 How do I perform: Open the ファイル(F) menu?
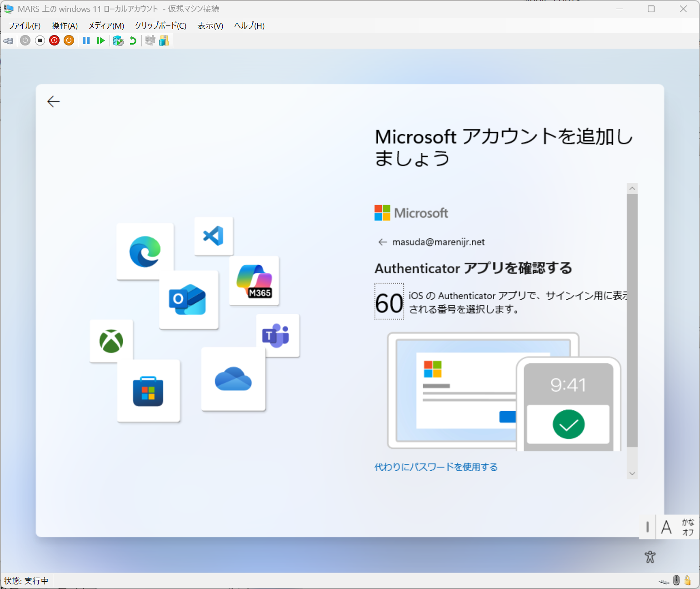25,26
